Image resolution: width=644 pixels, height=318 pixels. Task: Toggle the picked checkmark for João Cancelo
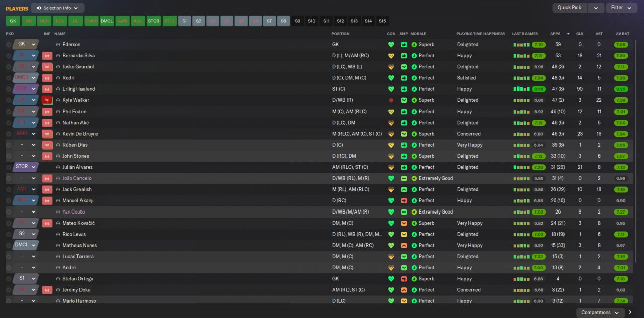click(9, 178)
